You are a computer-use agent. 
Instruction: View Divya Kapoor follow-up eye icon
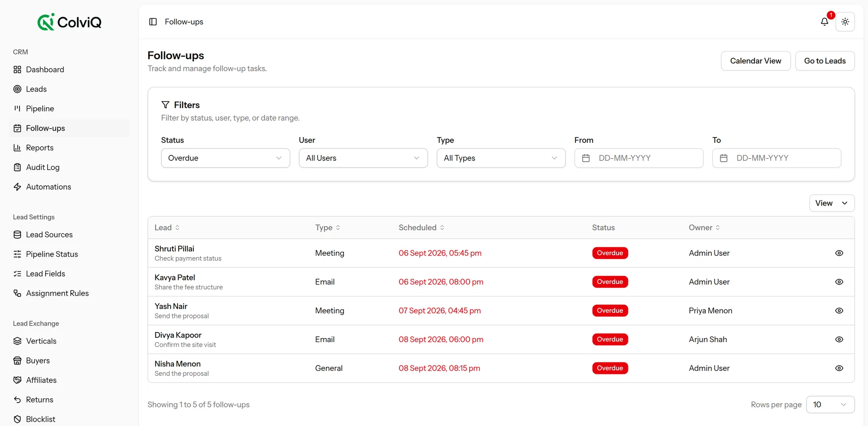839,340
